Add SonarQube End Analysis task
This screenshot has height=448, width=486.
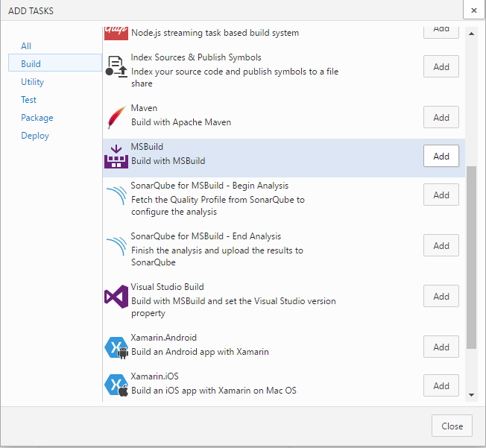(441, 245)
